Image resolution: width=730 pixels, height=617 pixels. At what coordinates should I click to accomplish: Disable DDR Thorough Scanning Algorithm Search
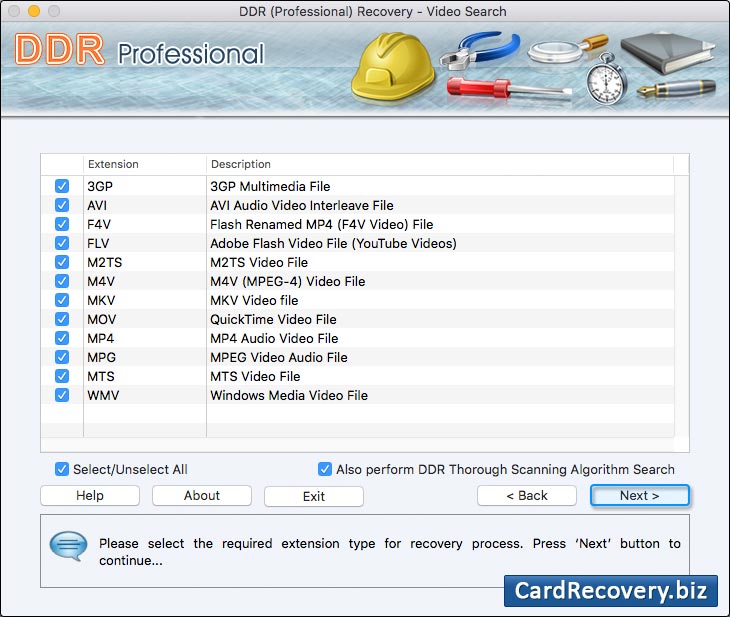tap(324, 469)
